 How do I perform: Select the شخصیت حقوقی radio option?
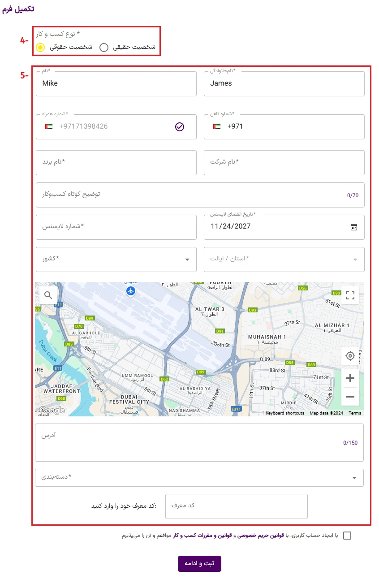click(x=41, y=48)
